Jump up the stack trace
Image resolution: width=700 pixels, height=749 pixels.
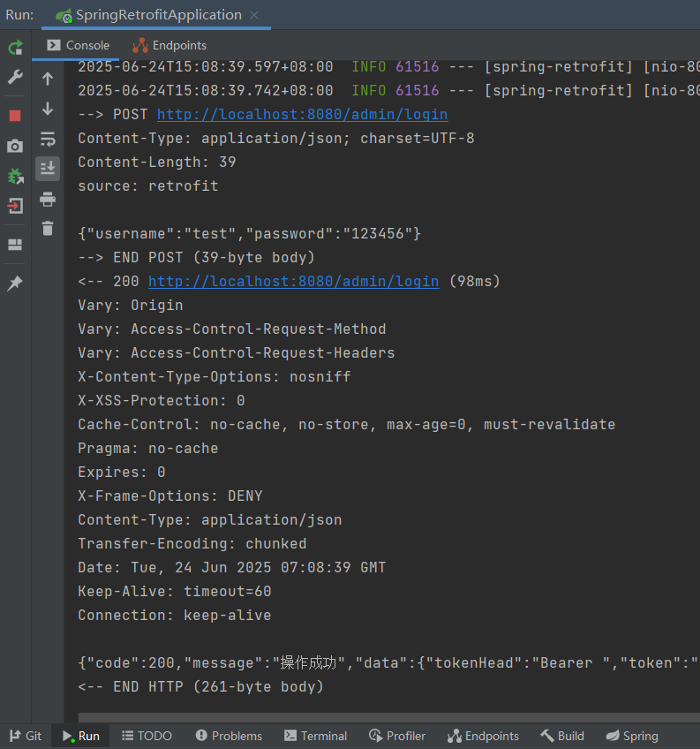[49, 78]
